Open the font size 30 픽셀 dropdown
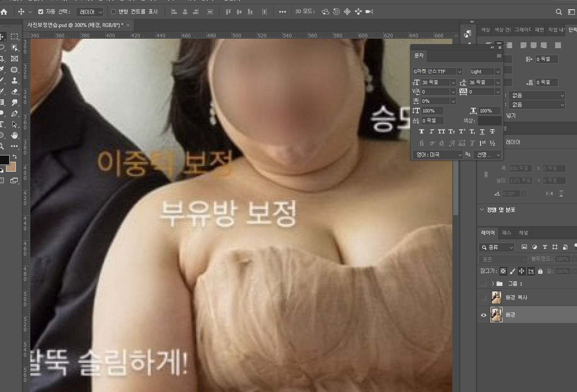Screen dimensions: 577x392 click(x=453, y=83)
